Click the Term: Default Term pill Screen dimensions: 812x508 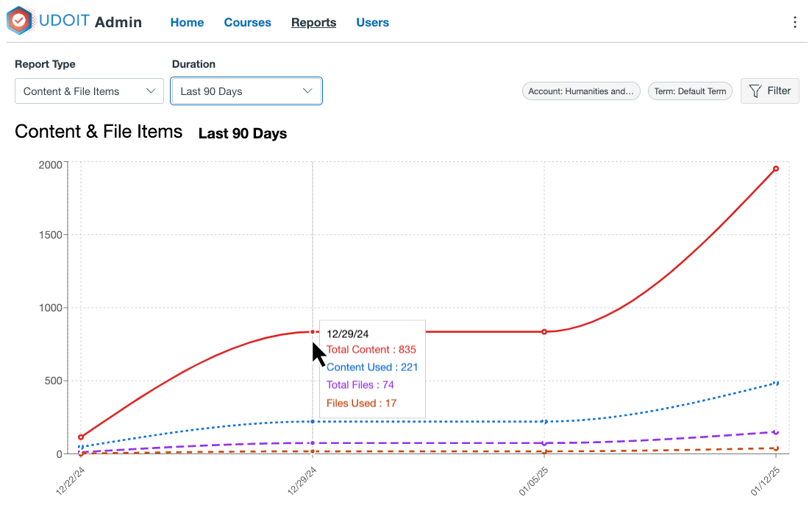point(690,91)
